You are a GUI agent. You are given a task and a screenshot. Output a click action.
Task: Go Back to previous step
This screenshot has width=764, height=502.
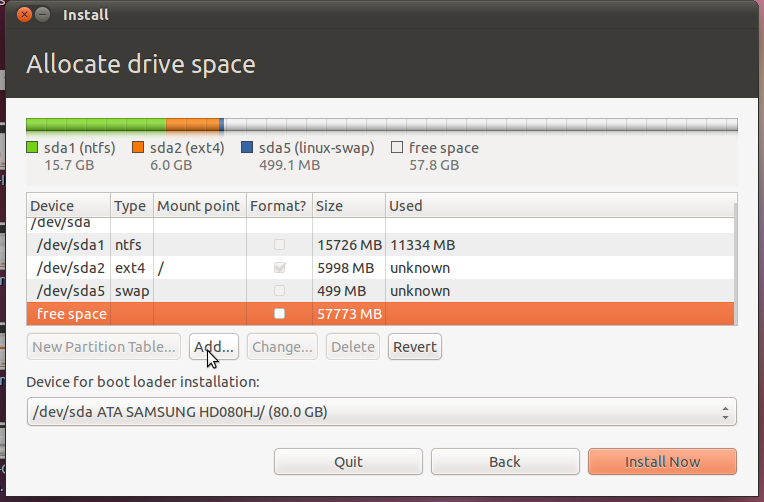[x=505, y=462]
